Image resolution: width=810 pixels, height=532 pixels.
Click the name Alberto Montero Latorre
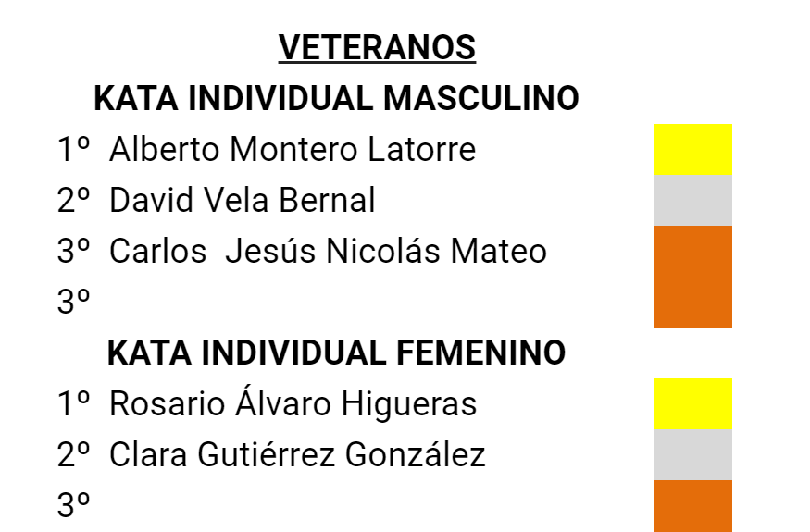pyautogui.click(x=293, y=149)
